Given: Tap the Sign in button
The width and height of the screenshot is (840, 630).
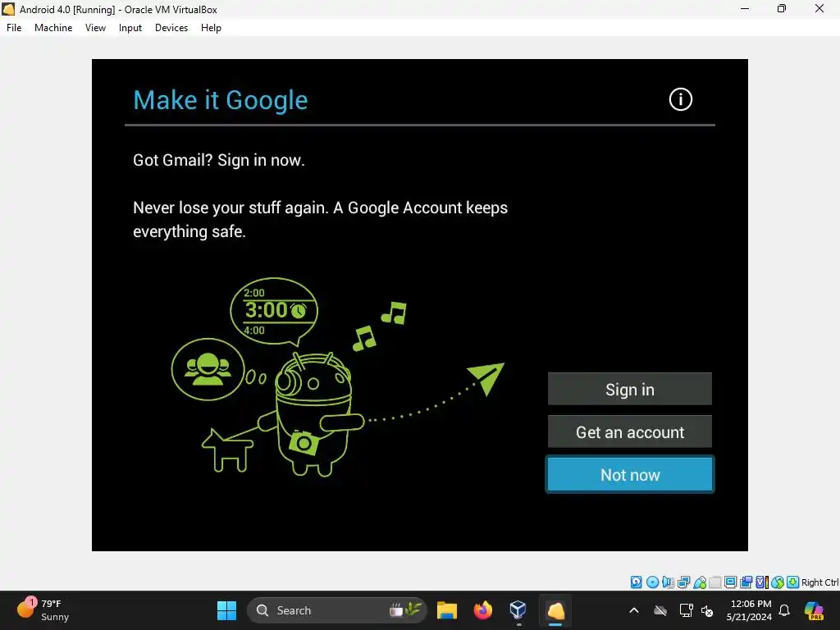Looking at the screenshot, I should pyautogui.click(x=629, y=389).
